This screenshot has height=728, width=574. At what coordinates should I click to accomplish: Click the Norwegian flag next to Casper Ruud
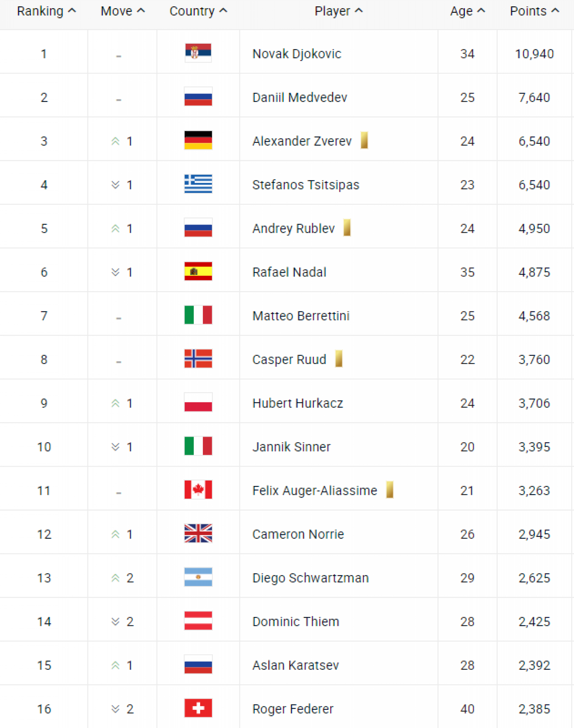(x=198, y=359)
